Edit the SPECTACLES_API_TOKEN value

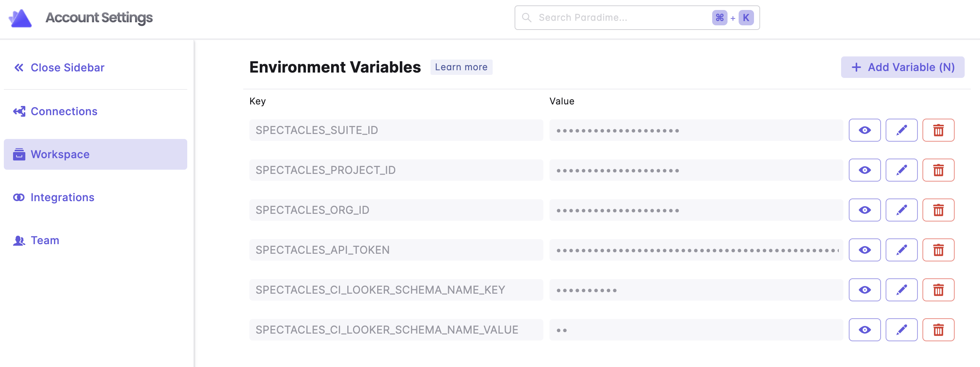pos(901,250)
